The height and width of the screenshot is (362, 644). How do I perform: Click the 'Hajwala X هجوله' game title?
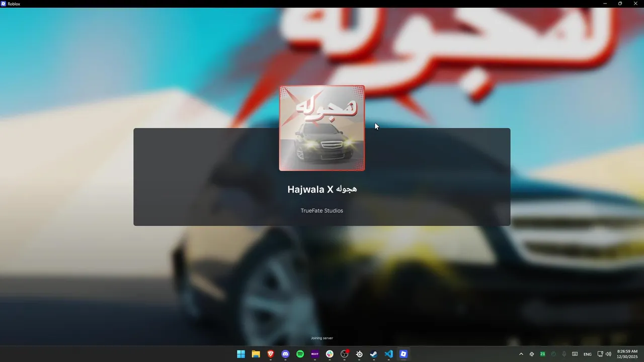click(322, 190)
